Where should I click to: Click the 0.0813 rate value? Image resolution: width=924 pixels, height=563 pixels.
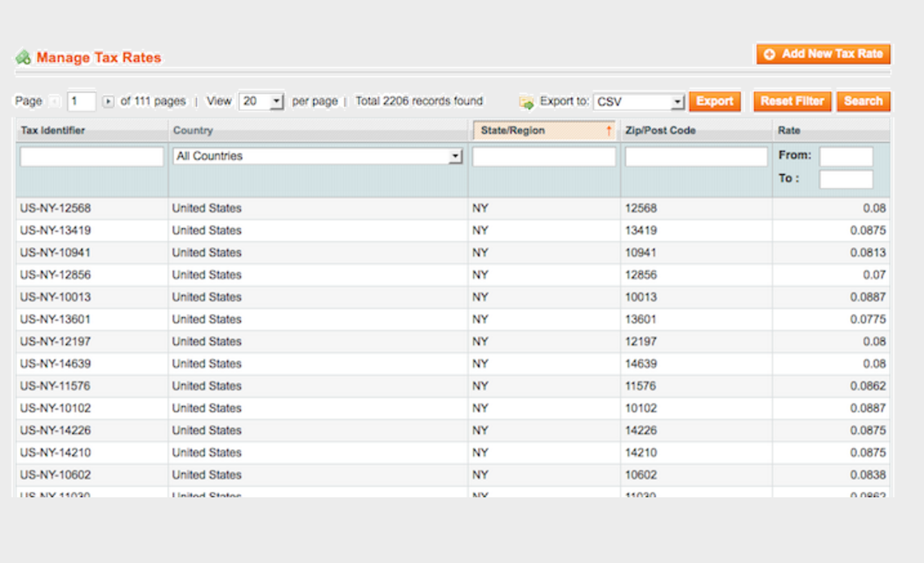[x=867, y=253]
